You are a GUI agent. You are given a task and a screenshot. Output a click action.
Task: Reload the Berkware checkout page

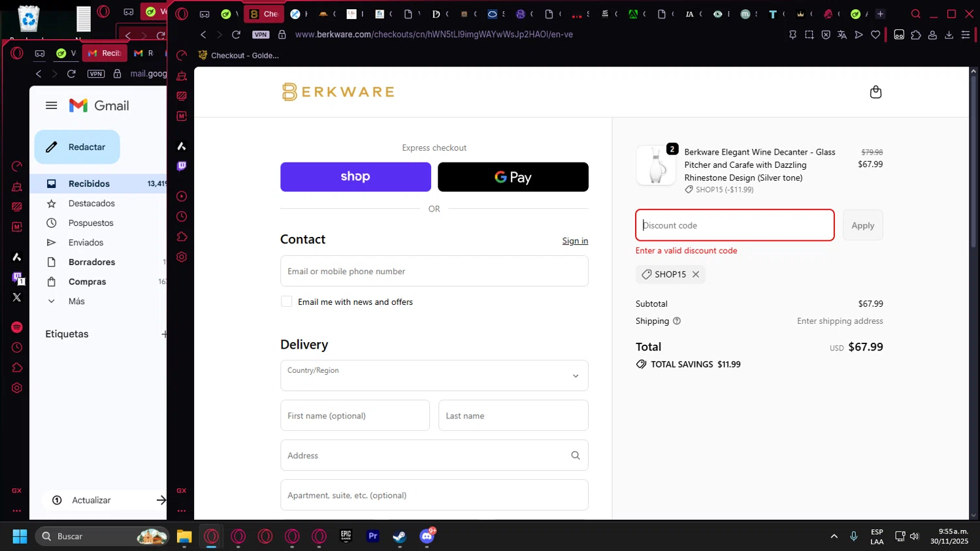coord(237,35)
